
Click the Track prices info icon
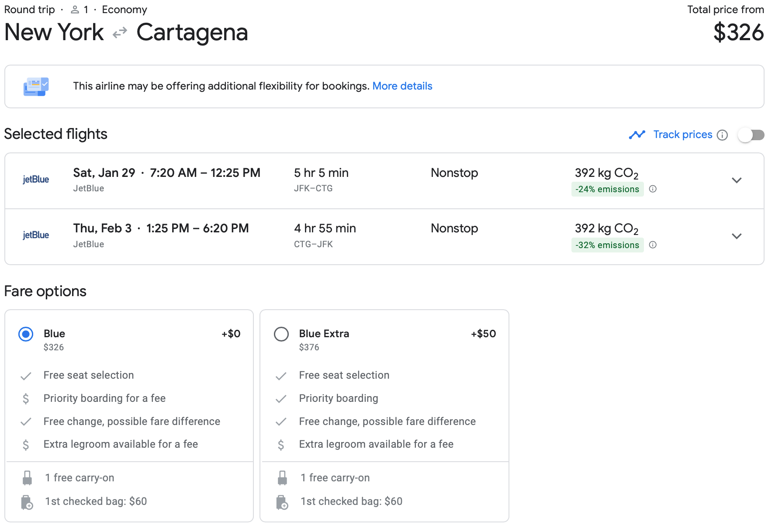723,135
